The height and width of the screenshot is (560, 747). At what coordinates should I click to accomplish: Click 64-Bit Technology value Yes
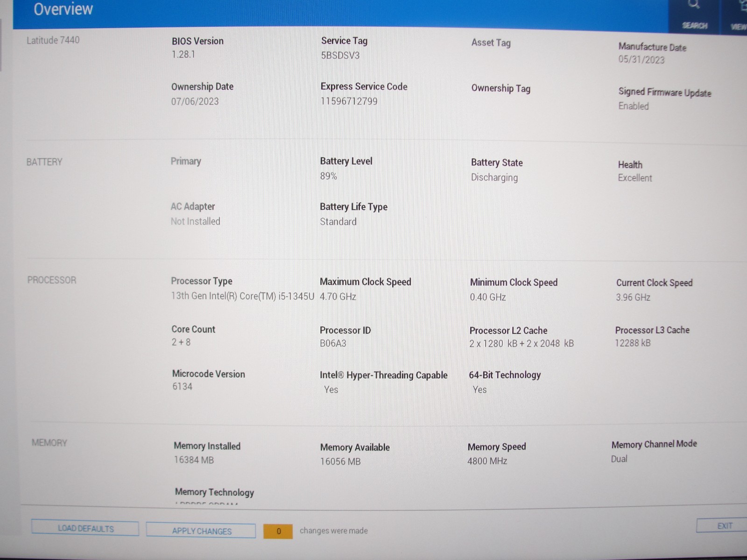(x=479, y=390)
